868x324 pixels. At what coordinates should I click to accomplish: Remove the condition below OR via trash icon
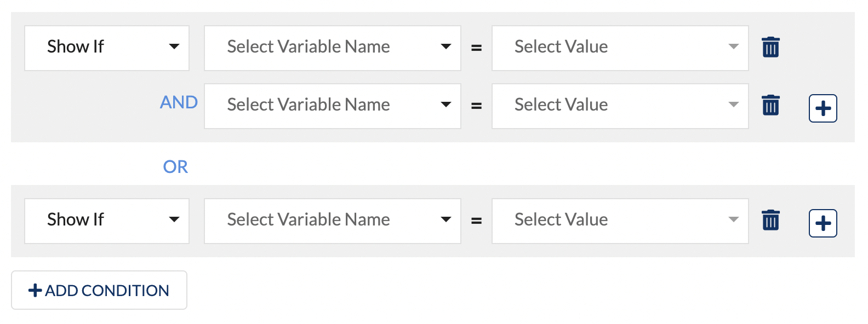point(770,220)
